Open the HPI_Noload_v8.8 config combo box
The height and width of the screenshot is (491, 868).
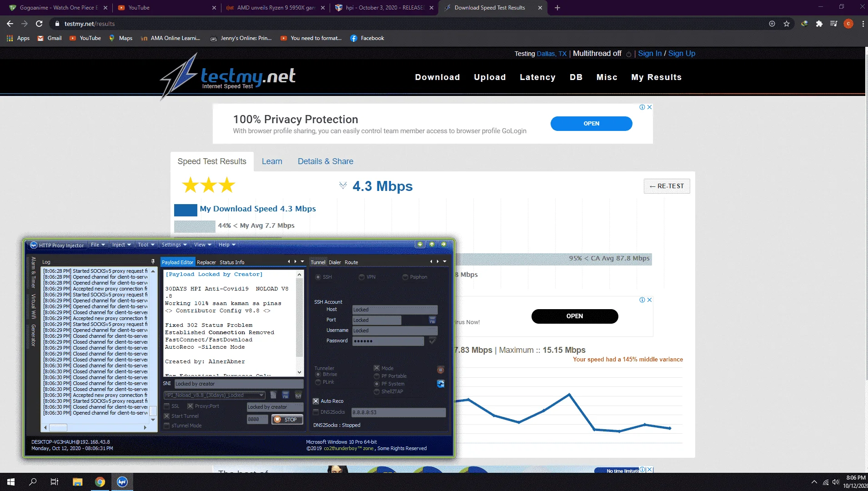tap(214, 395)
